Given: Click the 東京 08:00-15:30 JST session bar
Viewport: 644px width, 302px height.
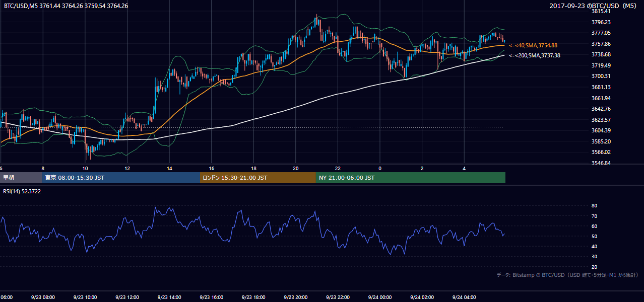Looking at the screenshot, I should coord(121,178).
